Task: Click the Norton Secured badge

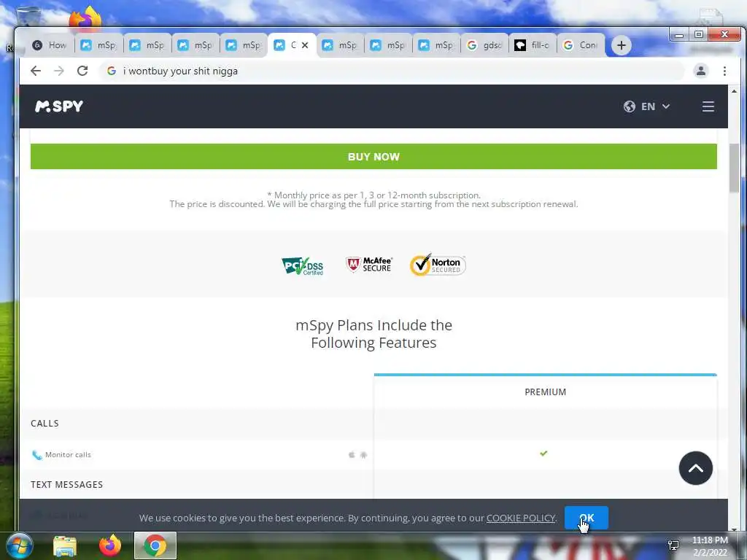Action: 438,265
